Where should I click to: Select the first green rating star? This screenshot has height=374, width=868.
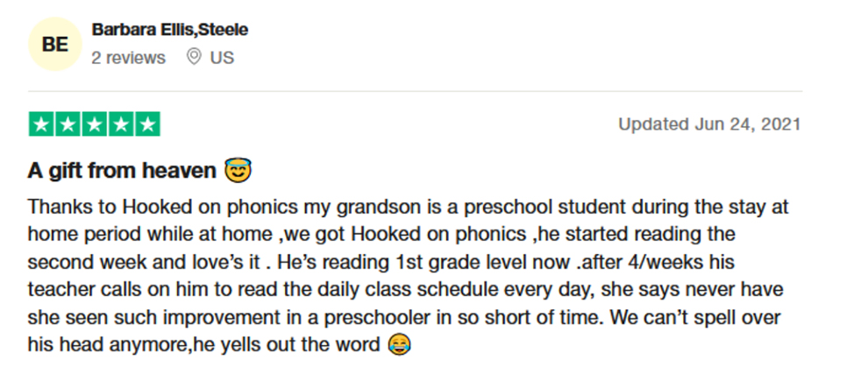click(41, 123)
